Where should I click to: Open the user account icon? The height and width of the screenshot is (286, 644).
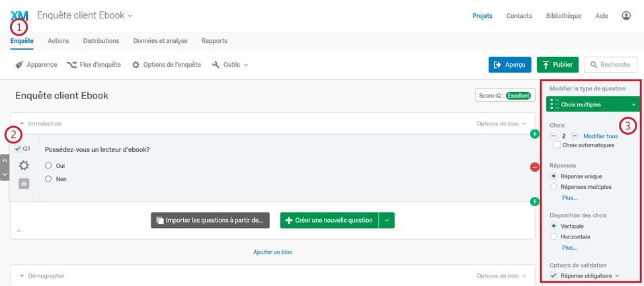[626, 16]
